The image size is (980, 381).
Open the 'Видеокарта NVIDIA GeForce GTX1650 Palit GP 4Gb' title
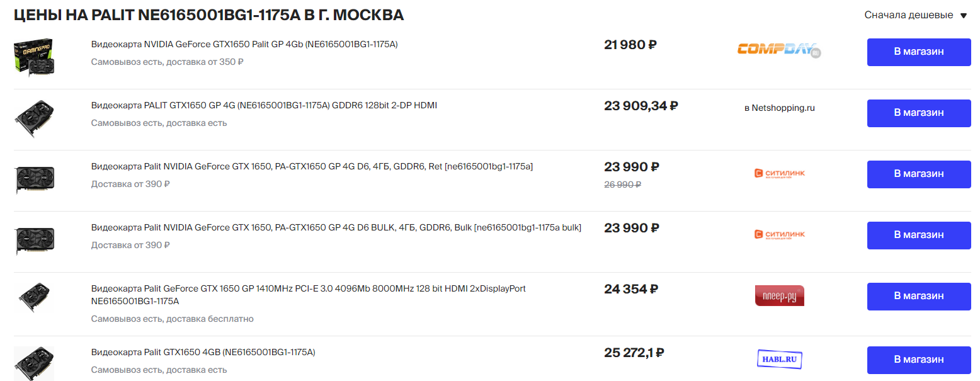(244, 44)
